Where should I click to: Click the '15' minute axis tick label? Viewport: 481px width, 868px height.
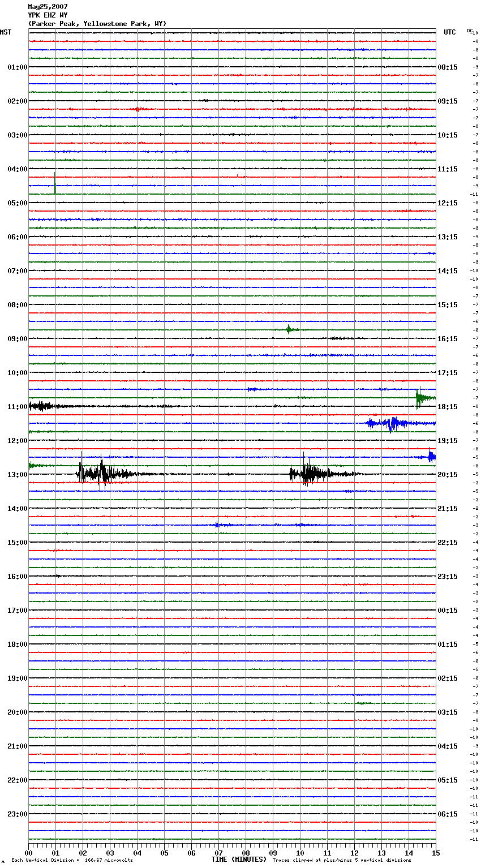click(436, 853)
